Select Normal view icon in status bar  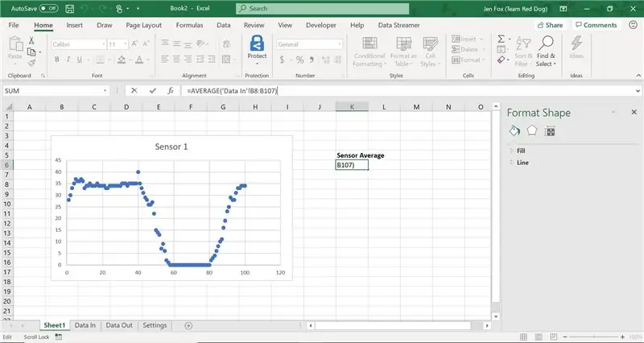[523, 337]
